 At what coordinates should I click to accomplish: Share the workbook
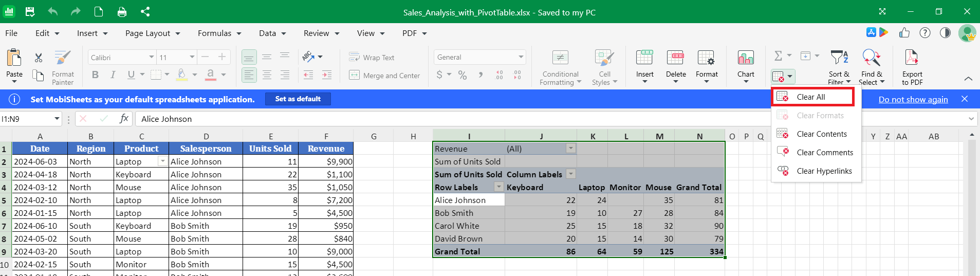(x=145, y=11)
